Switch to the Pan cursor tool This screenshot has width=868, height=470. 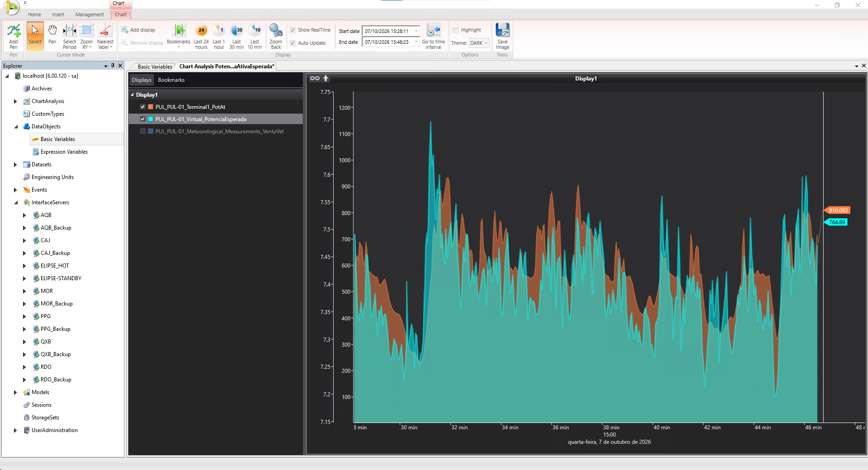(x=52, y=35)
